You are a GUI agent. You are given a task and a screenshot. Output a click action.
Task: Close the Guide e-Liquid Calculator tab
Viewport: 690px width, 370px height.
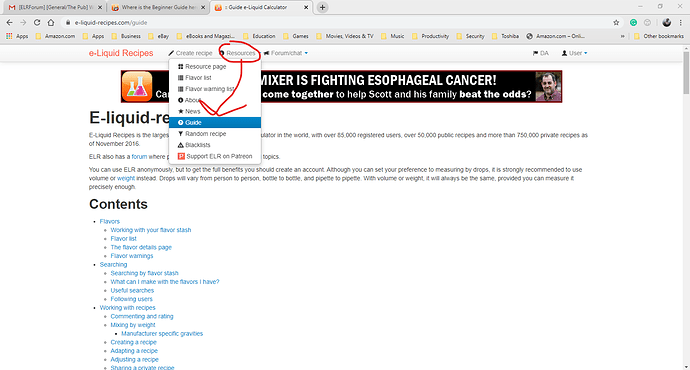pyautogui.click(x=306, y=7)
